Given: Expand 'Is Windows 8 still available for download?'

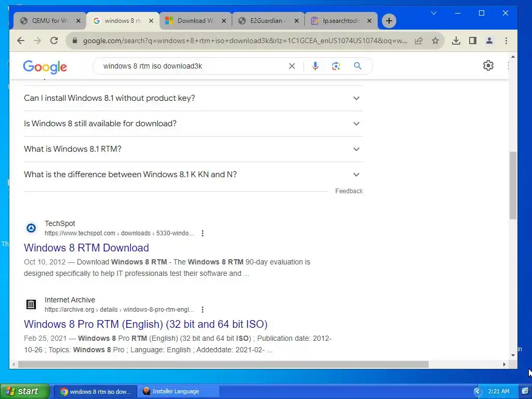Looking at the screenshot, I should (x=193, y=124).
